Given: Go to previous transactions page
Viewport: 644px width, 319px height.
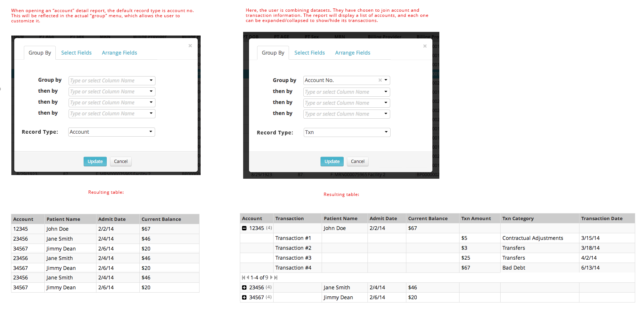Looking at the screenshot, I should click(x=248, y=278).
